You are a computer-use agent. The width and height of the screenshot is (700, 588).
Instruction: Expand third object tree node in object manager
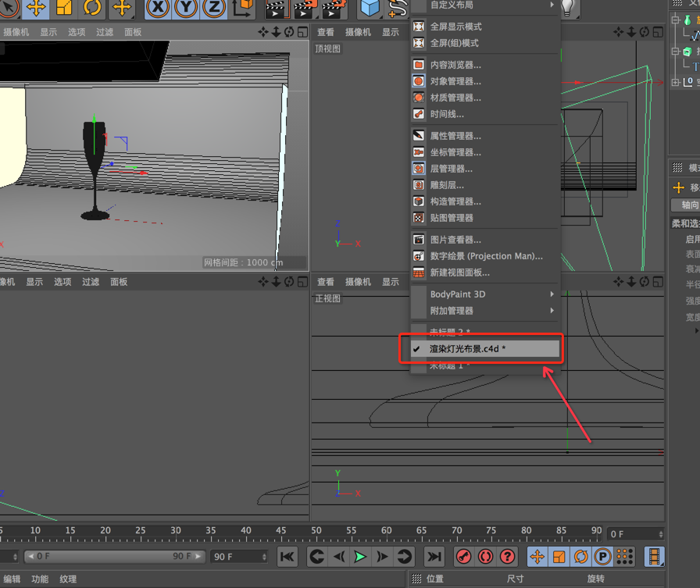click(676, 82)
